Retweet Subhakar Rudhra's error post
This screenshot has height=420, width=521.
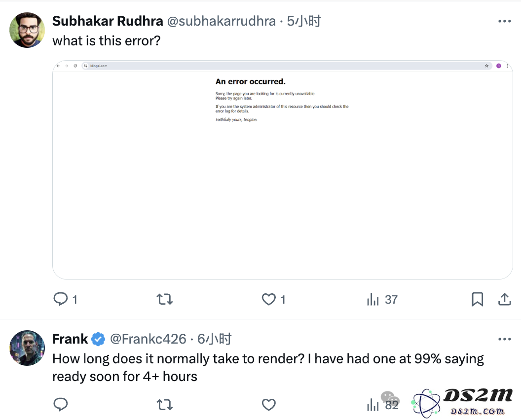point(165,299)
